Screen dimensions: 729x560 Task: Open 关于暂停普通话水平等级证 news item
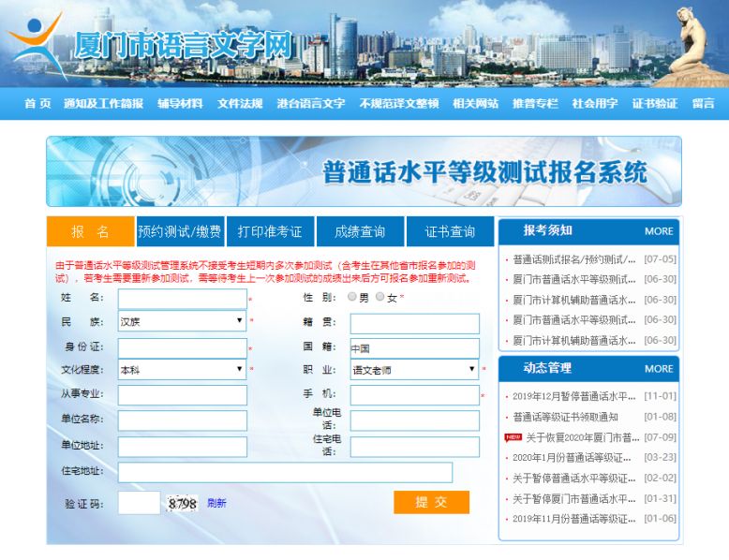[573, 479]
